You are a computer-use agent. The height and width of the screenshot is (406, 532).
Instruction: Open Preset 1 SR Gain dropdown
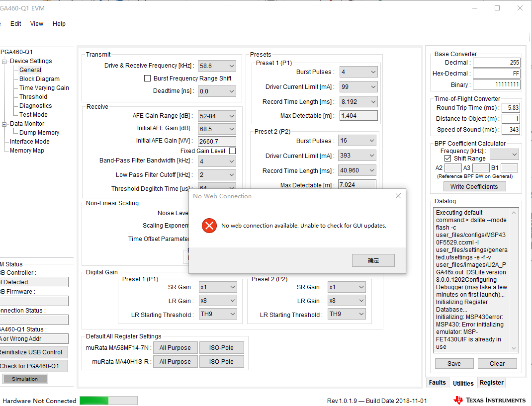218,287
